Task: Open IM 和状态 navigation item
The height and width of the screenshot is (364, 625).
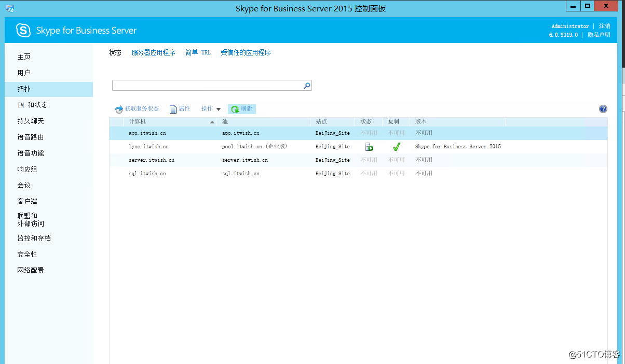Action: coord(49,105)
